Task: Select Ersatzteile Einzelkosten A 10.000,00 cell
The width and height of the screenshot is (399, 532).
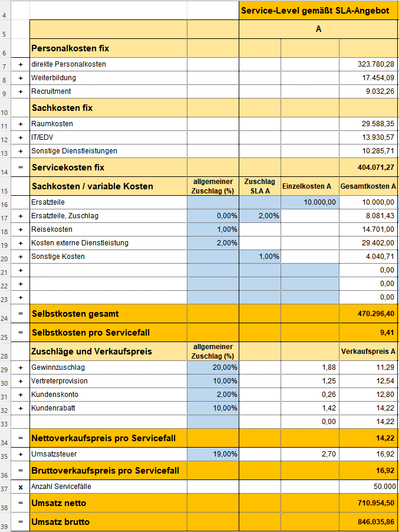Action: 309,202
